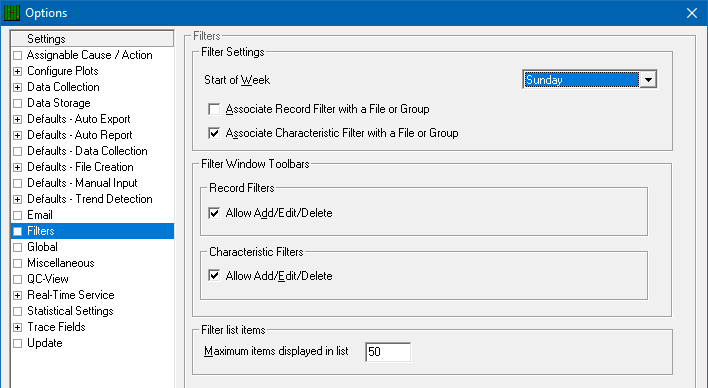Expand the Data Collection tree node
The height and width of the screenshot is (388, 708).
click(18, 87)
